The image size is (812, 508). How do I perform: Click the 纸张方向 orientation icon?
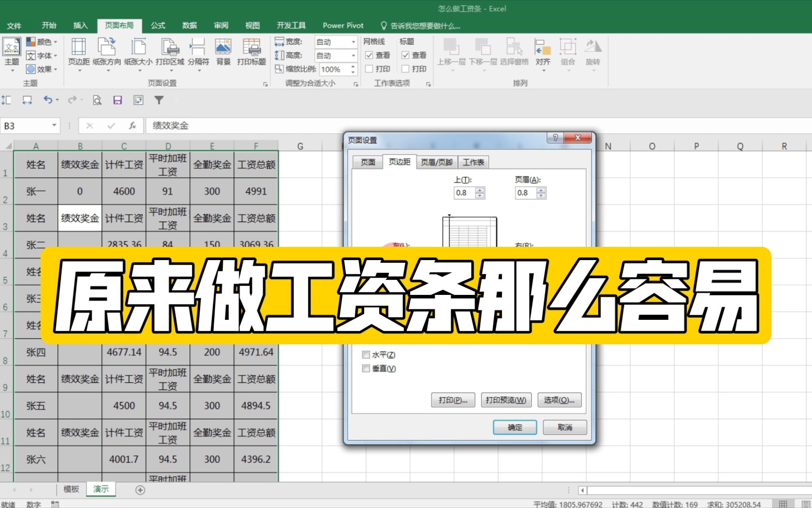107,55
